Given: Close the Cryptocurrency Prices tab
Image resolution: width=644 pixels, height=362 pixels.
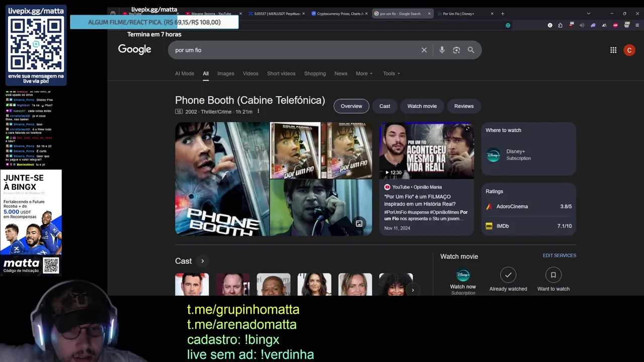Looking at the screenshot, I should tap(367, 14).
